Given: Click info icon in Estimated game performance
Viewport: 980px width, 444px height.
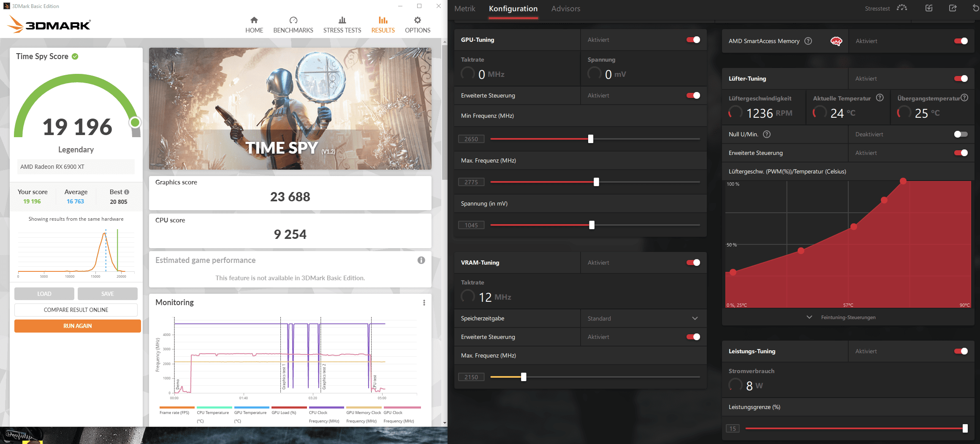Looking at the screenshot, I should click(421, 260).
